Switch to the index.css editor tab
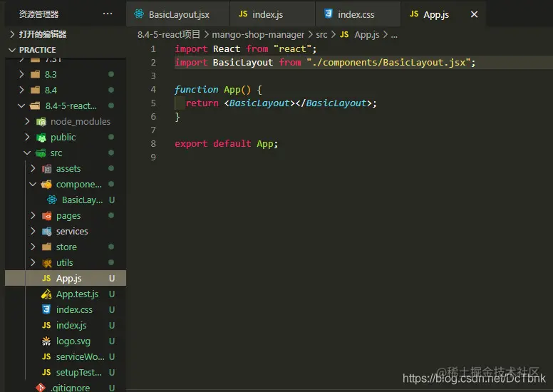 [358, 14]
